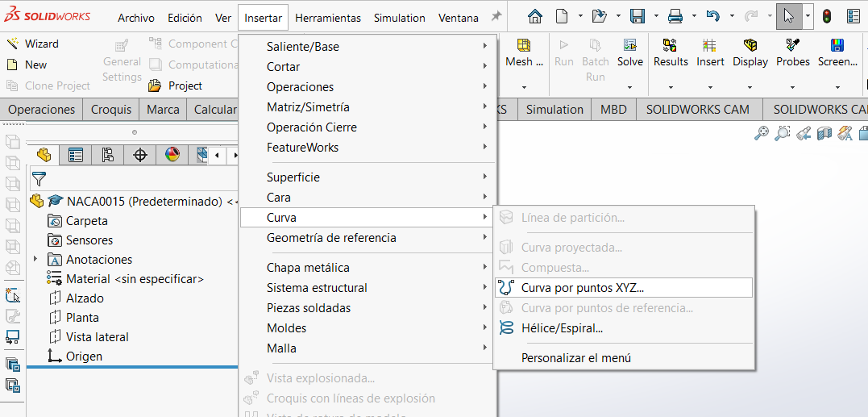The width and height of the screenshot is (868, 417).
Task: Click the Save floppy disk icon
Action: tap(638, 16)
